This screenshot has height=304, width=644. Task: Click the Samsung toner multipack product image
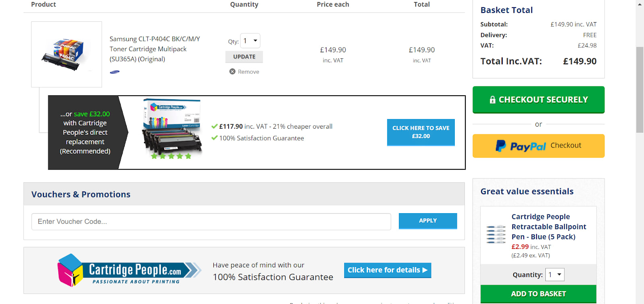coord(66,54)
